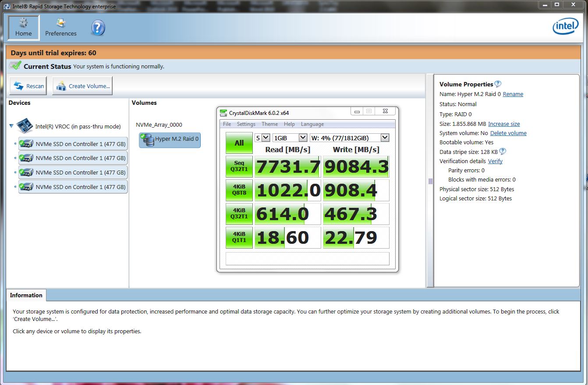Viewport: 588px width, 385px height.
Task: Click the Intel logo
Action: click(565, 27)
